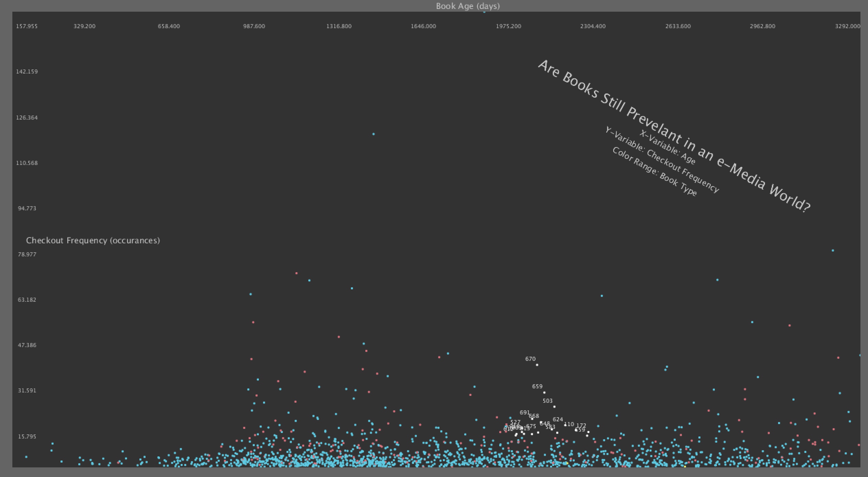Click the 624 data label

coord(558,419)
